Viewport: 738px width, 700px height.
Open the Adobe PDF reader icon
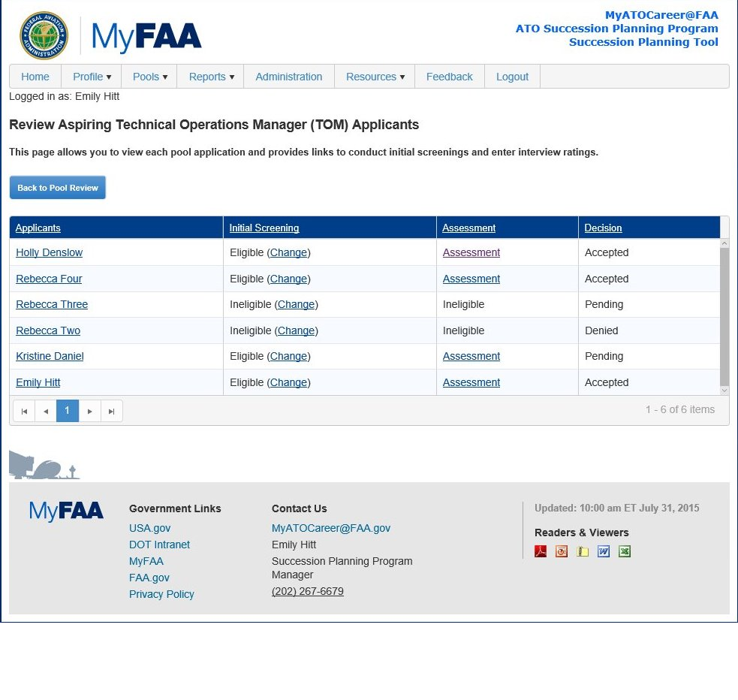tap(541, 551)
